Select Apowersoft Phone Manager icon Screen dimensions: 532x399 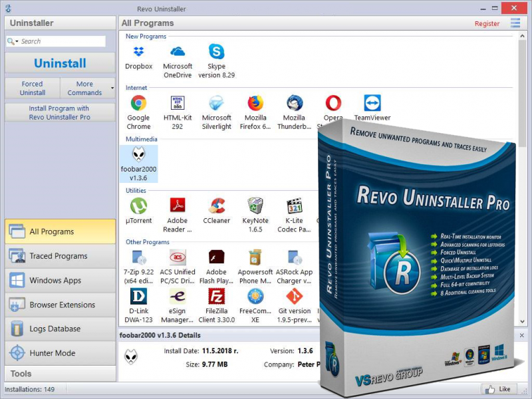pos(255,257)
